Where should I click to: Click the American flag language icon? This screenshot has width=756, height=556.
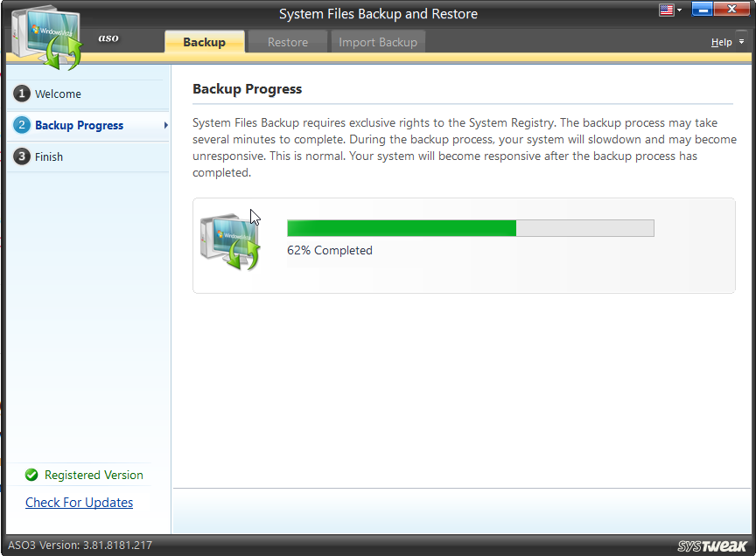(668, 10)
